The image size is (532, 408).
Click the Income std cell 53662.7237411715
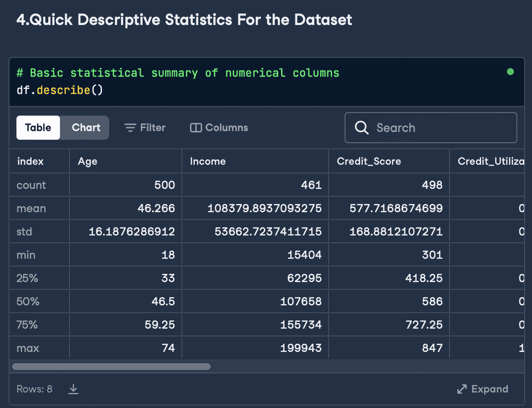coord(255,232)
